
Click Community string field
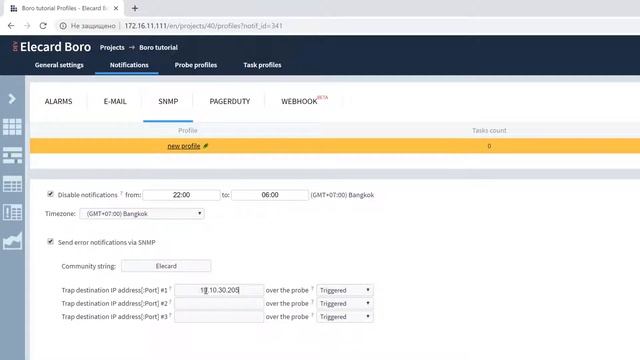(x=166, y=266)
